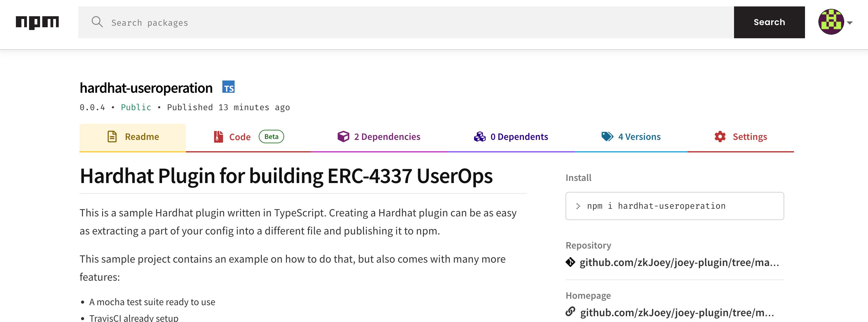Image resolution: width=868 pixels, height=322 pixels.
Task: Click the npm logo
Action: click(x=37, y=23)
